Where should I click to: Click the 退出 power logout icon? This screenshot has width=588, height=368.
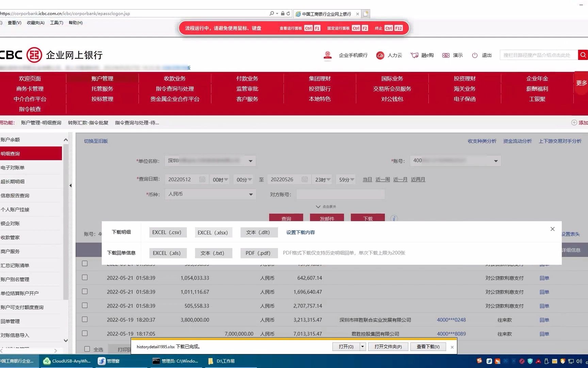coord(475,55)
